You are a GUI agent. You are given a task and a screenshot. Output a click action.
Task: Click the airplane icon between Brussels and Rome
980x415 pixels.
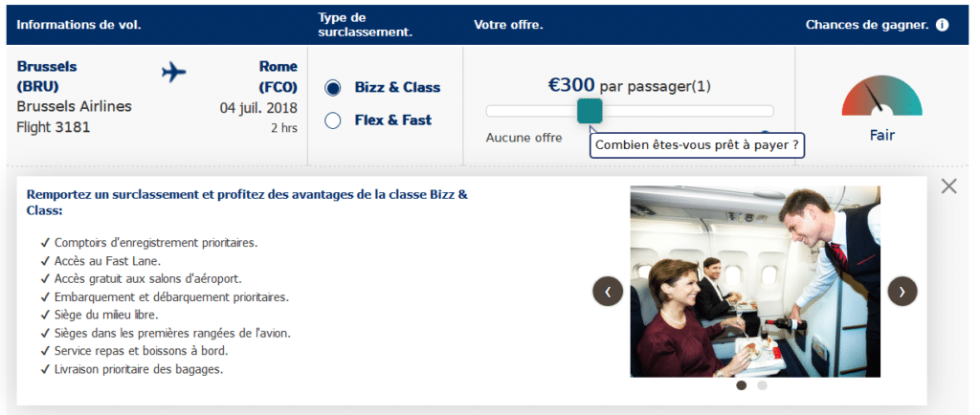point(174,72)
